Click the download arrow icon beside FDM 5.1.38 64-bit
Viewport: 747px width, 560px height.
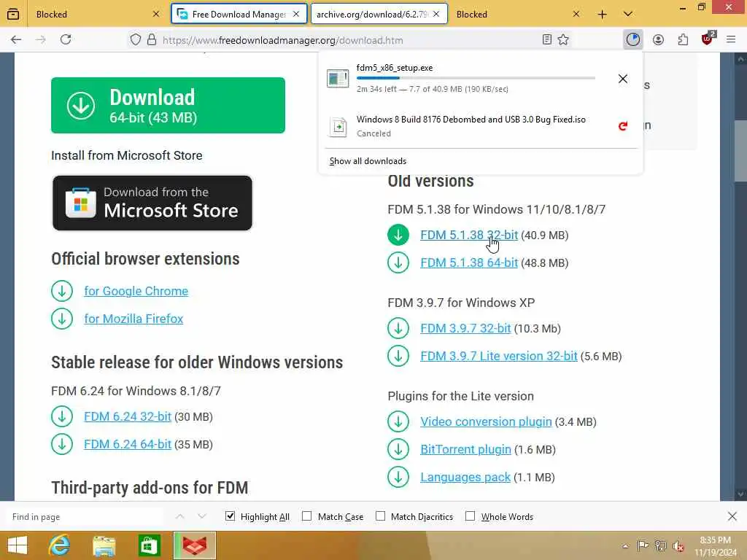(398, 262)
